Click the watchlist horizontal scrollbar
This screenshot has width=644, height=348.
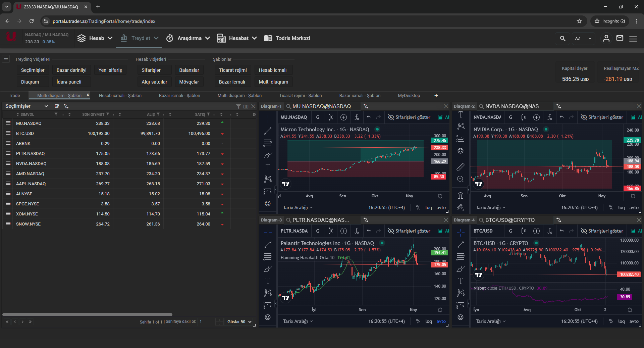(x=87, y=314)
